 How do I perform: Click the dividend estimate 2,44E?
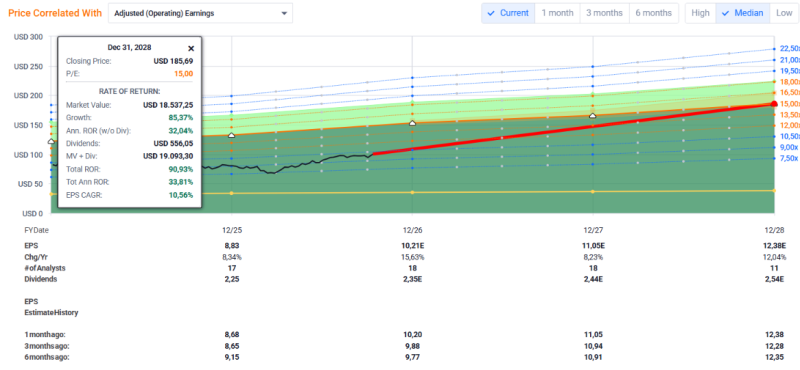[592, 279]
